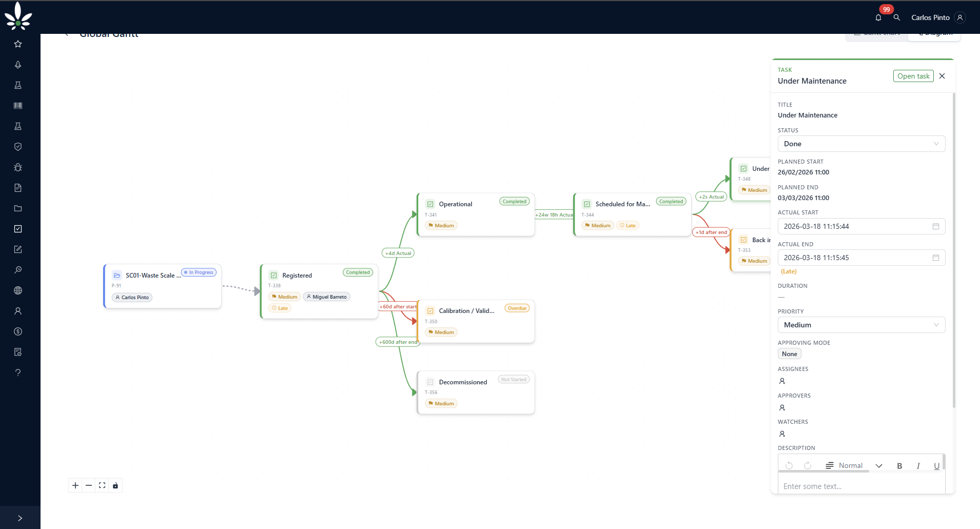The width and height of the screenshot is (980, 529).
Task: Click the +1d after end edge label
Action: point(711,232)
